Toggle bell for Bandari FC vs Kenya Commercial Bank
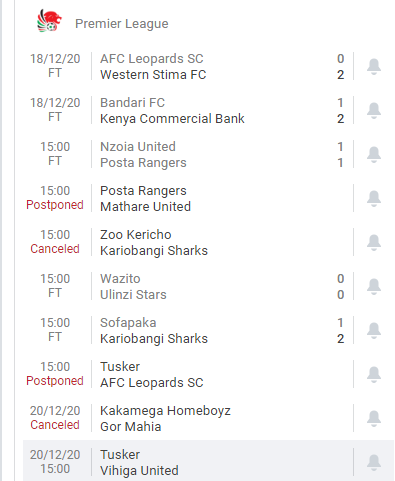Viewport: 395px width, 481px height. [x=374, y=110]
